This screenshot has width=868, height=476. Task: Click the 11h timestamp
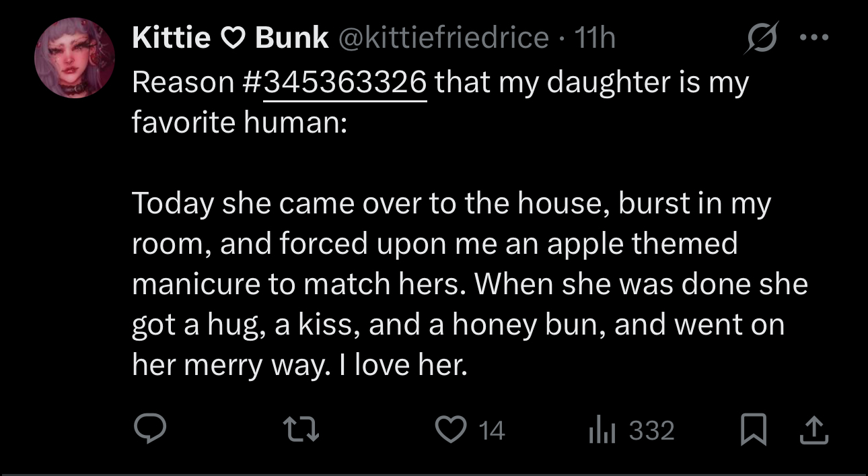[x=594, y=38]
